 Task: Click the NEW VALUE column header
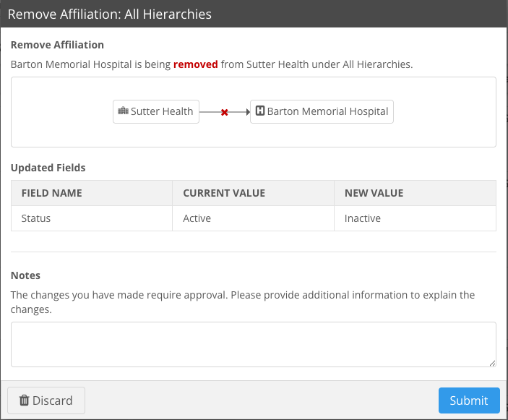(x=374, y=193)
